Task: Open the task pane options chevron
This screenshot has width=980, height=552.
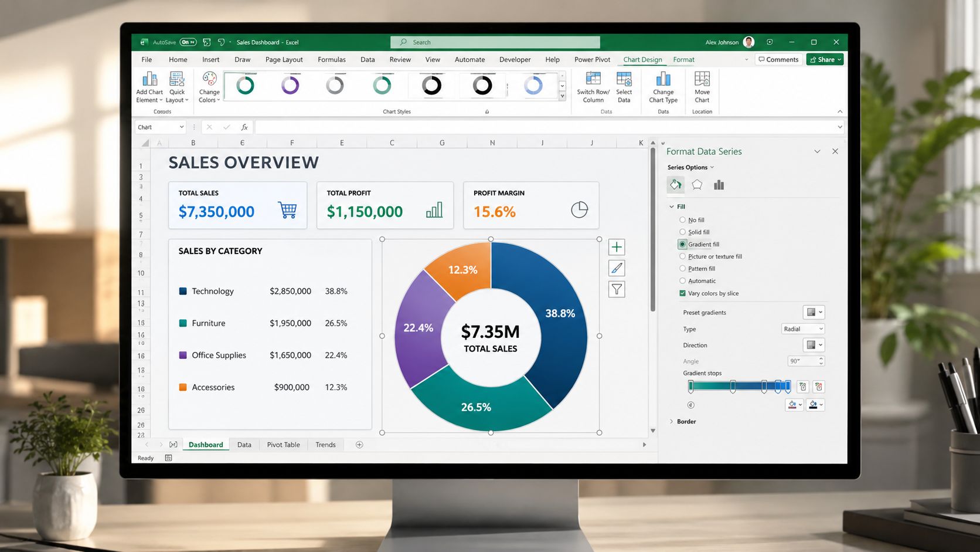Action: pyautogui.click(x=817, y=151)
